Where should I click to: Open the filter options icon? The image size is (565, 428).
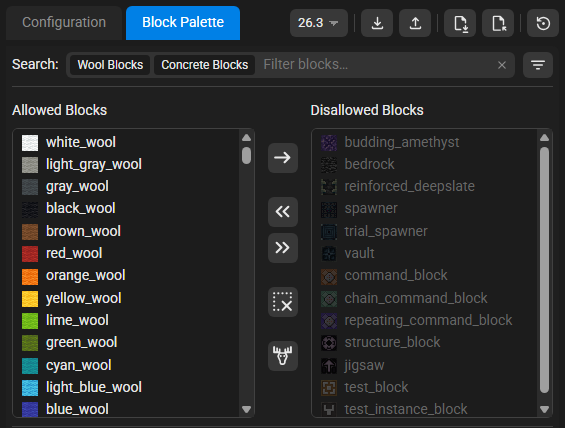[x=538, y=65]
